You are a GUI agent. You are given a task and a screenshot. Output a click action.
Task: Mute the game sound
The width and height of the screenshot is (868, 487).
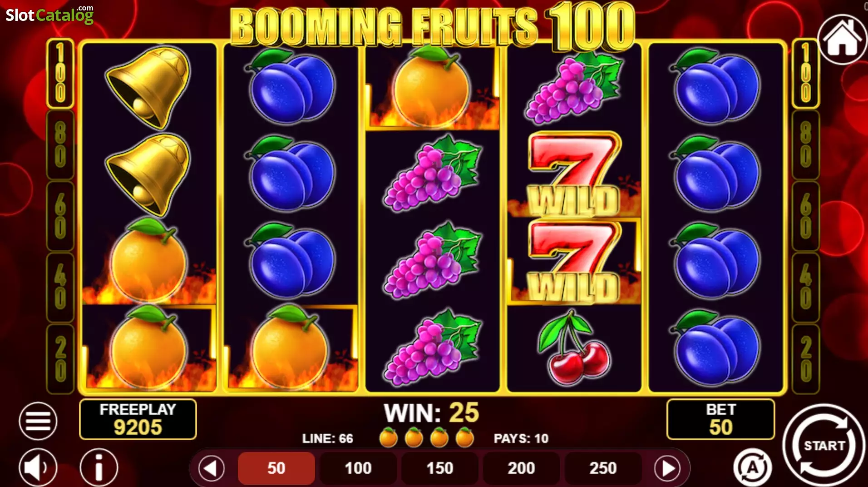point(38,467)
